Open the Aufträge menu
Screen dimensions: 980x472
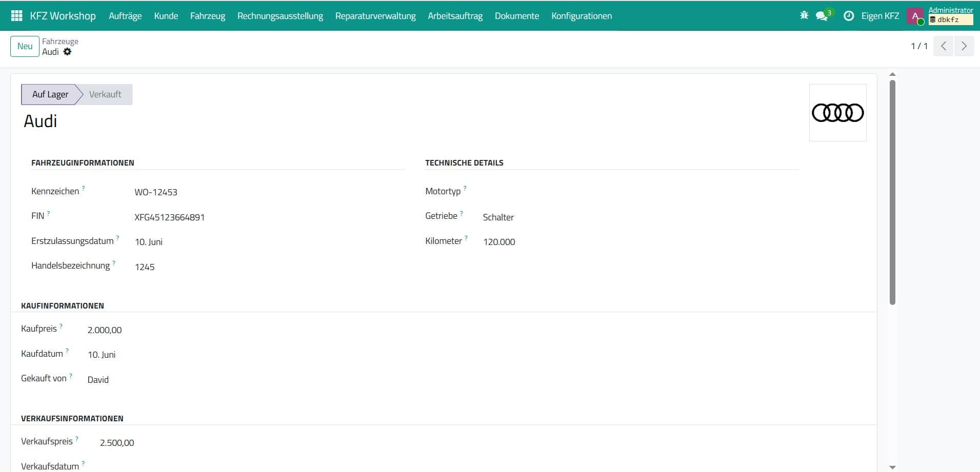pyautogui.click(x=125, y=16)
